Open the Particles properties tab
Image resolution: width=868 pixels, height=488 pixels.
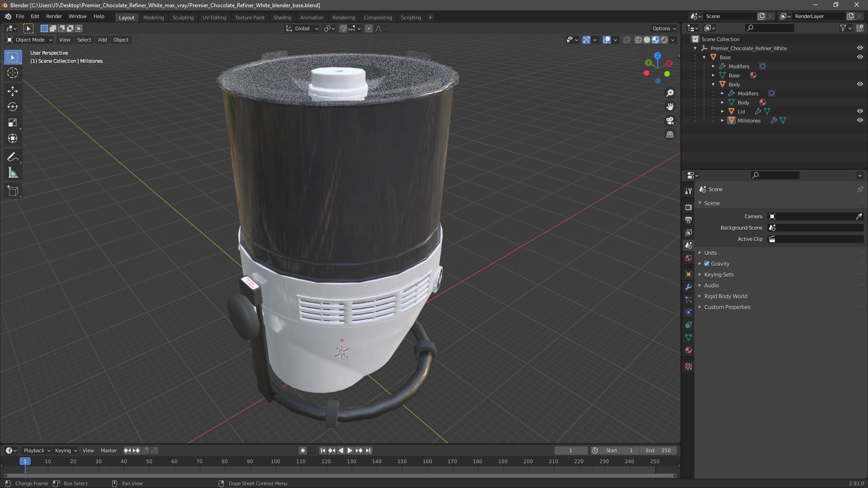pyautogui.click(x=689, y=300)
